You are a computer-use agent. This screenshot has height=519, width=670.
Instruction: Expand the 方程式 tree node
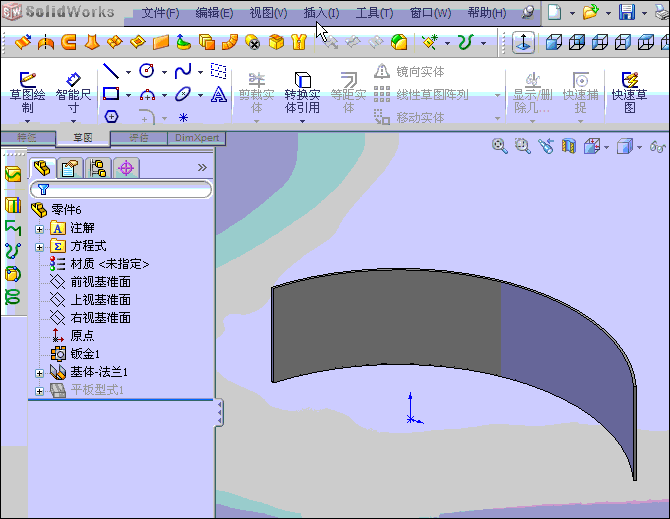[x=39, y=247]
